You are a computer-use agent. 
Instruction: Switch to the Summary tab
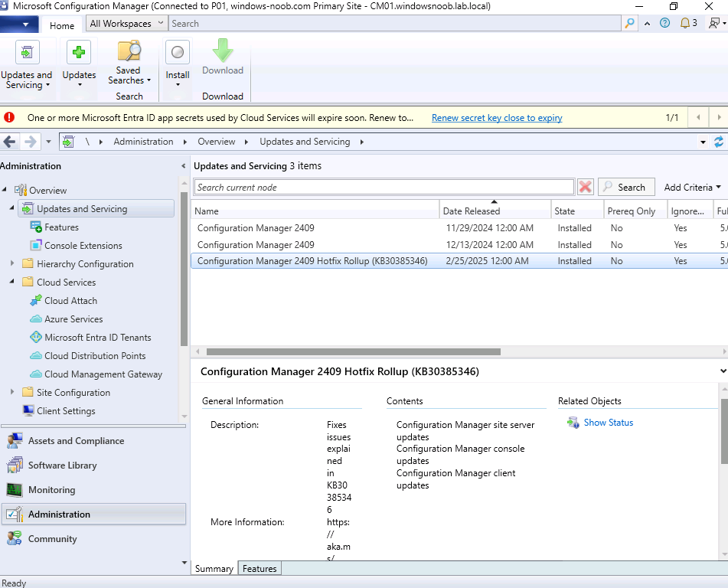click(214, 569)
